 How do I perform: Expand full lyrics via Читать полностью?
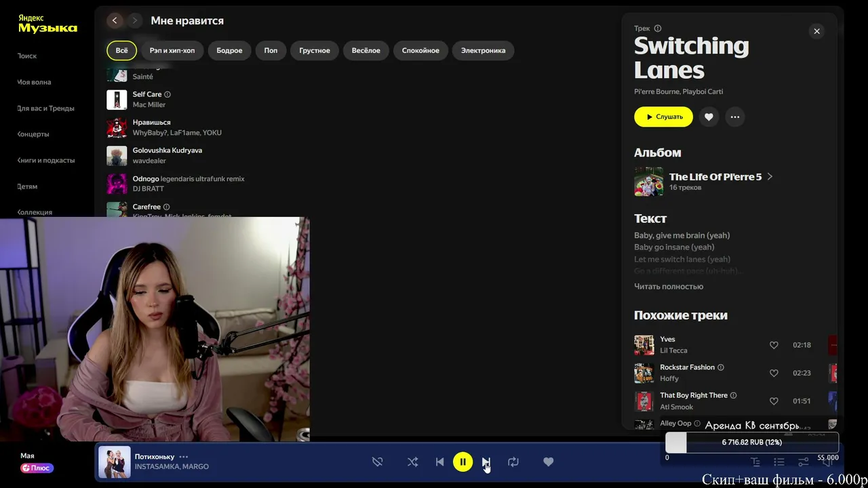click(669, 286)
